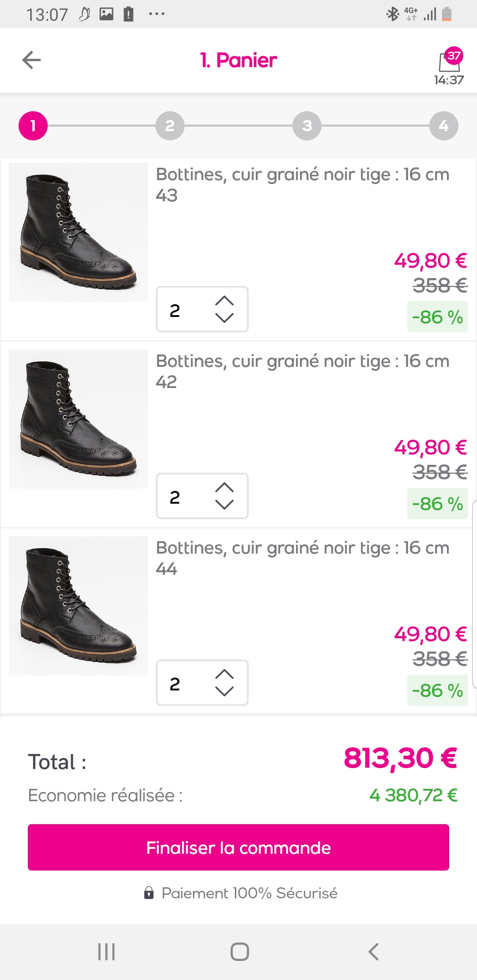Open size 42 boot product thumbnail
Viewport: 477px width, 980px height.
[x=78, y=419]
